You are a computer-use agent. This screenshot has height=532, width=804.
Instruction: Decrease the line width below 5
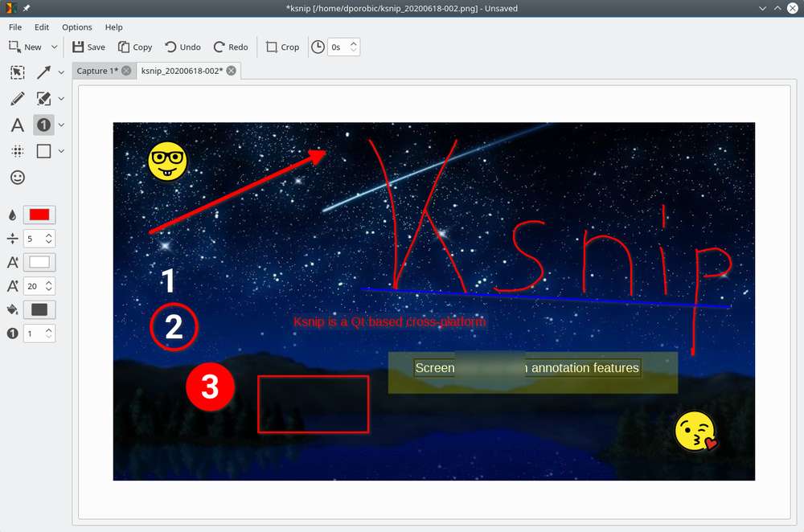click(49, 242)
